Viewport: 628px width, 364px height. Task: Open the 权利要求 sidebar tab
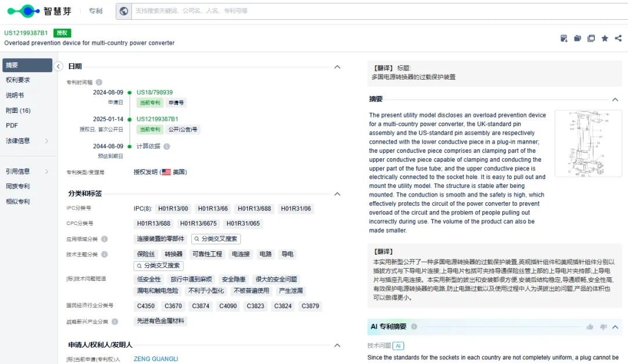coord(18,80)
